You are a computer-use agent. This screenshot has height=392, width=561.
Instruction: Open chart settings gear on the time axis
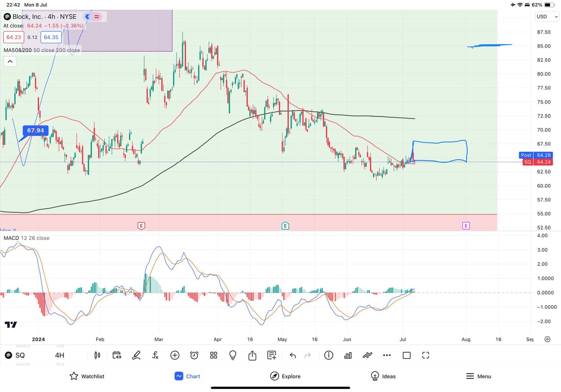point(547,339)
